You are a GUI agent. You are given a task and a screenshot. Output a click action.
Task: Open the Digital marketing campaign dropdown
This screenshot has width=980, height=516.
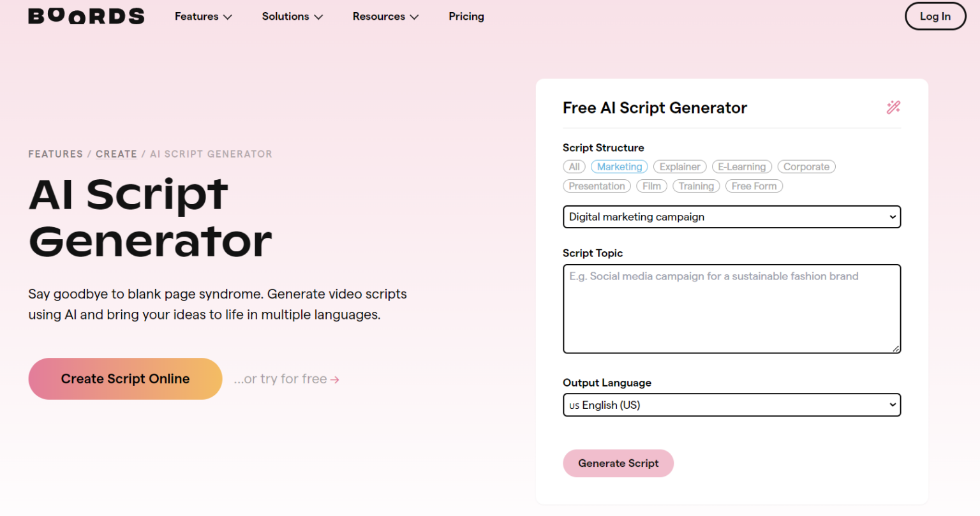[731, 217]
